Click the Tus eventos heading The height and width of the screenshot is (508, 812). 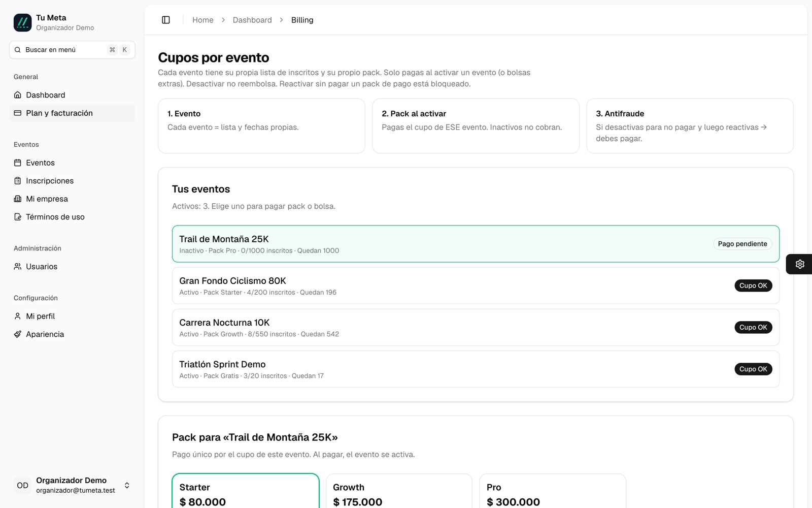[201, 189]
